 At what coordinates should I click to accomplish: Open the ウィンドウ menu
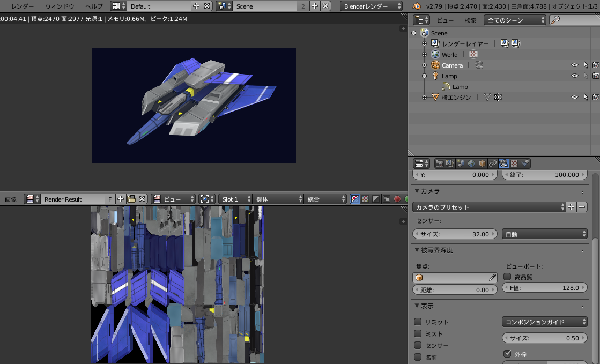60,6
